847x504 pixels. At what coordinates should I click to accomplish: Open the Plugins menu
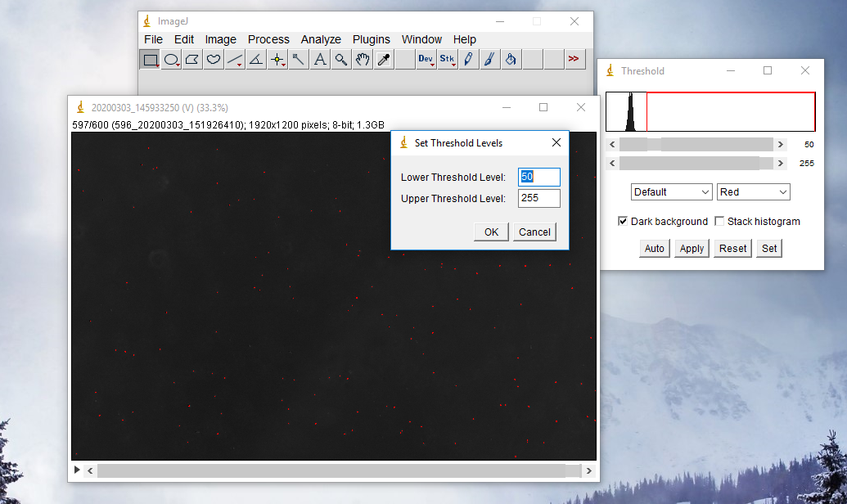(x=371, y=39)
